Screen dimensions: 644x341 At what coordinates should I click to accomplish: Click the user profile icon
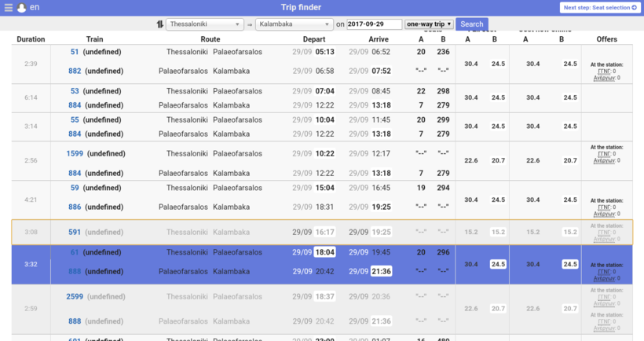coord(22,7)
